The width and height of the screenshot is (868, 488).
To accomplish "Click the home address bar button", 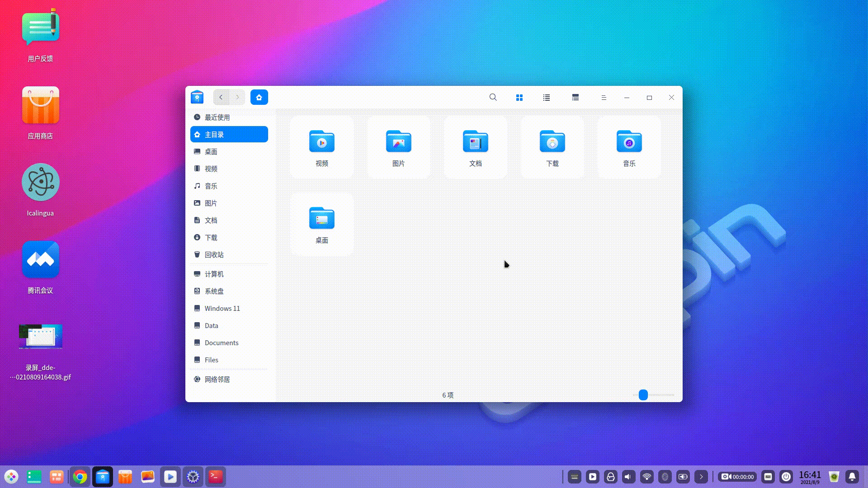I will [259, 97].
